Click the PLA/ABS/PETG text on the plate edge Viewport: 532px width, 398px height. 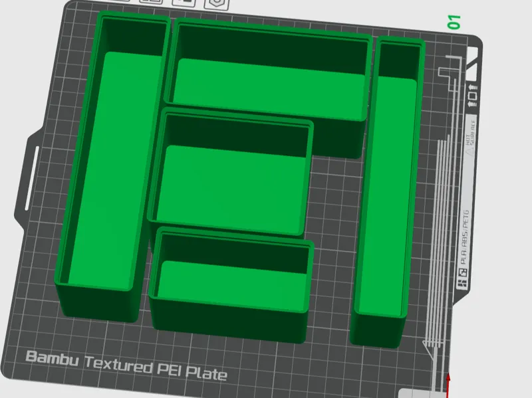tap(464, 237)
